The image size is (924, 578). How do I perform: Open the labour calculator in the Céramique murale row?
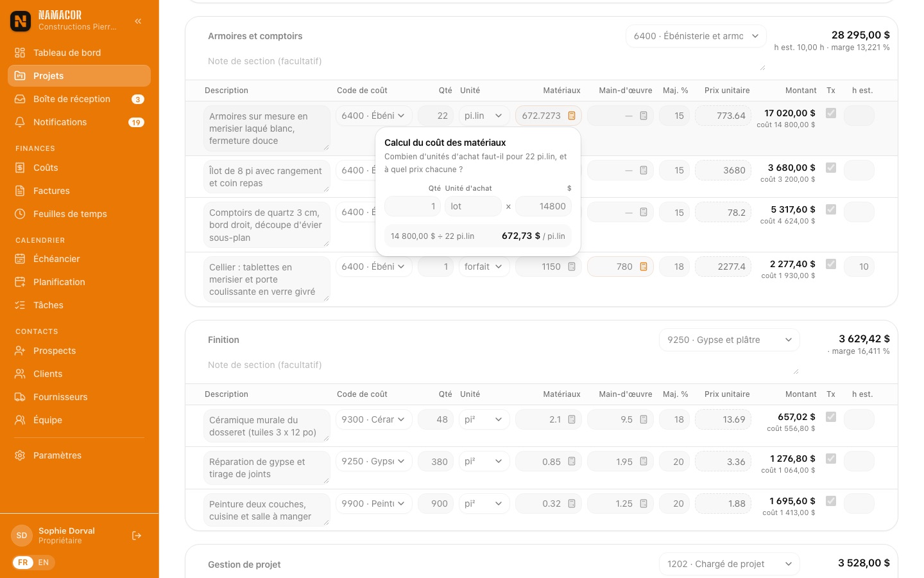(x=644, y=419)
